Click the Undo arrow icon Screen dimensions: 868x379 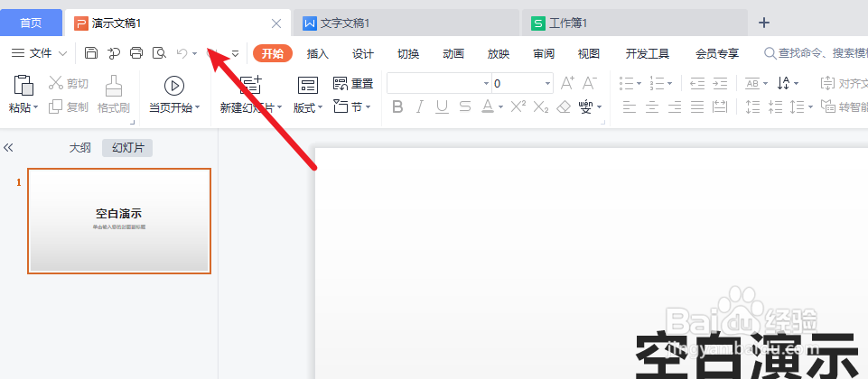coord(182,53)
